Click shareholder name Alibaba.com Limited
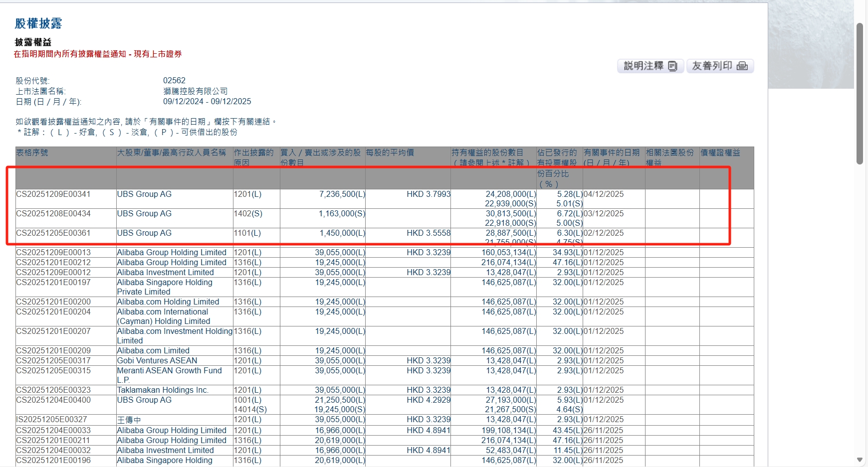 point(153,350)
